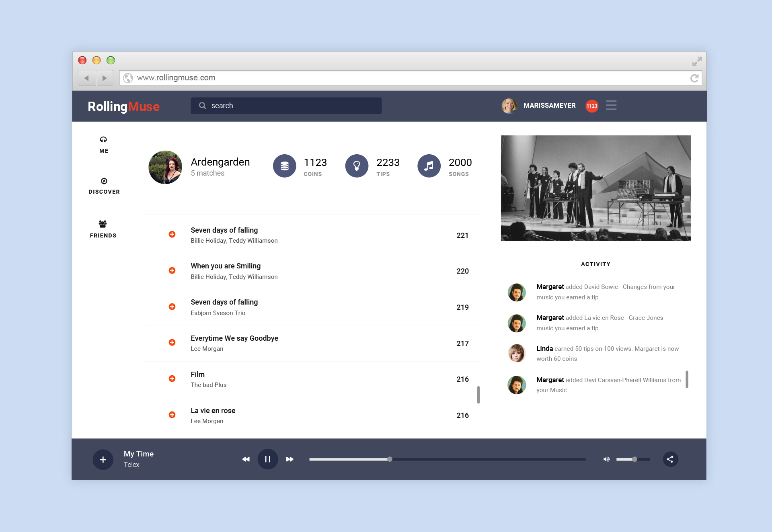
Task: Open the band concert photo
Action: [595, 188]
